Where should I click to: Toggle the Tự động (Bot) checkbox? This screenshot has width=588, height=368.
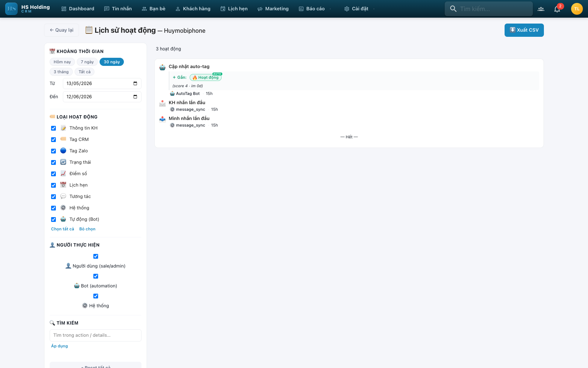[53, 219]
